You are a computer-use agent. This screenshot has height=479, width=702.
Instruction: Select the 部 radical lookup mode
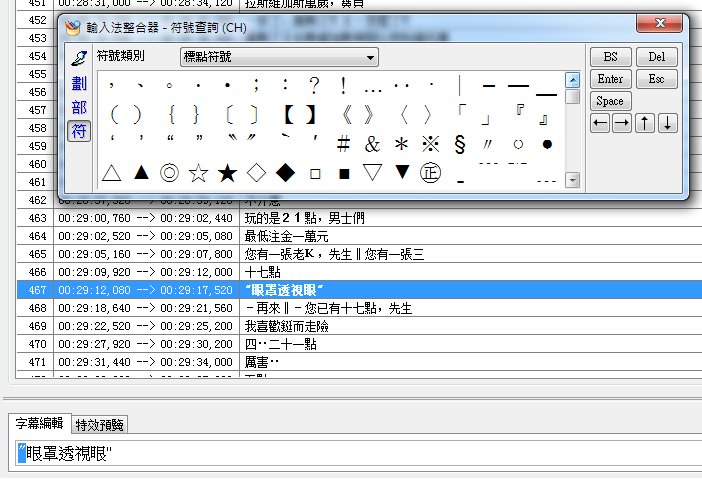[79, 107]
